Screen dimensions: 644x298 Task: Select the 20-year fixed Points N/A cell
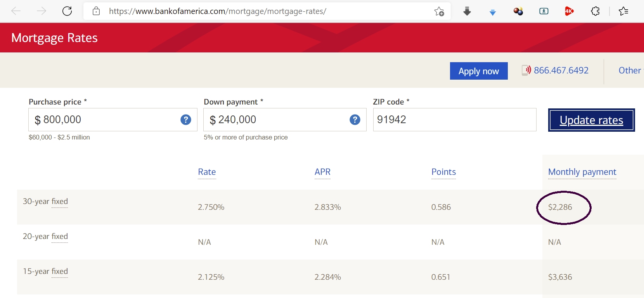438,242
